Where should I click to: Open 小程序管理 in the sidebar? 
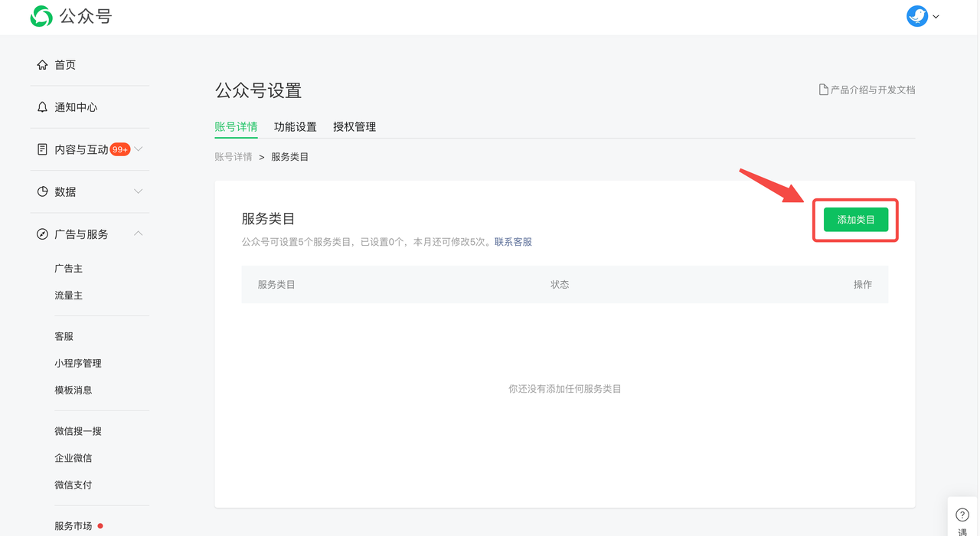tap(78, 363)
